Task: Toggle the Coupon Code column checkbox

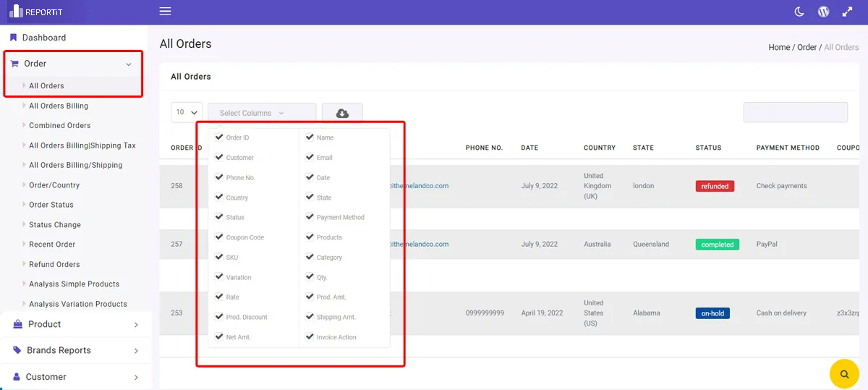Action: (219, 237)
